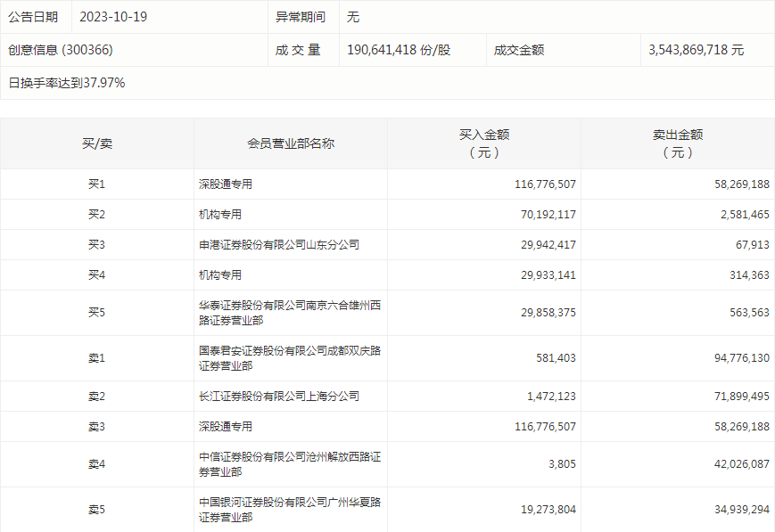The image size is (775, 532).
Task: Click 机构专用 in the 买4 row
Action: pyautogui.click(x=220, y=275)
